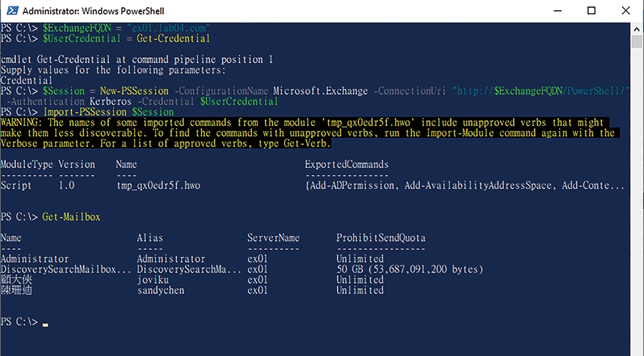Click the scrollbar up arrow
Screen dimensions: 644x356
(637, 29)
